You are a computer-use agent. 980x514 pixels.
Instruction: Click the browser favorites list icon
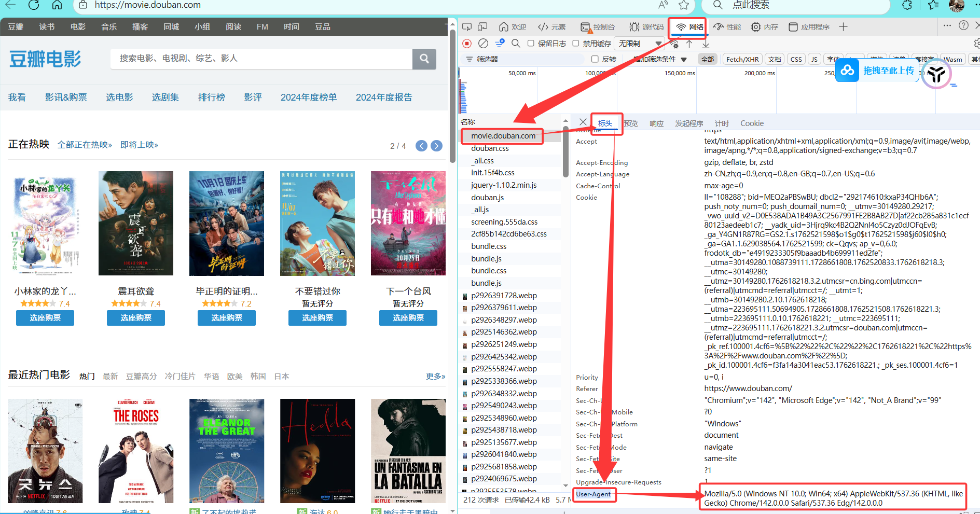(x=933, y=5)
